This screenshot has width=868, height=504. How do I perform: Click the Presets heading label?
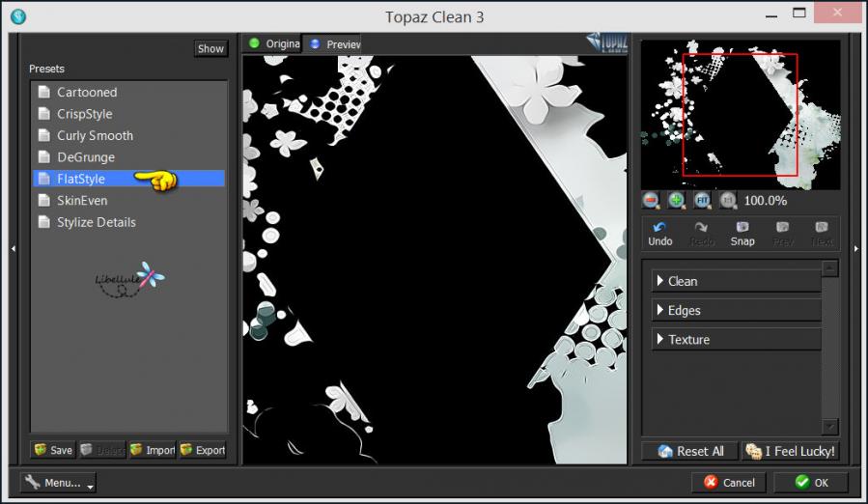46,69
